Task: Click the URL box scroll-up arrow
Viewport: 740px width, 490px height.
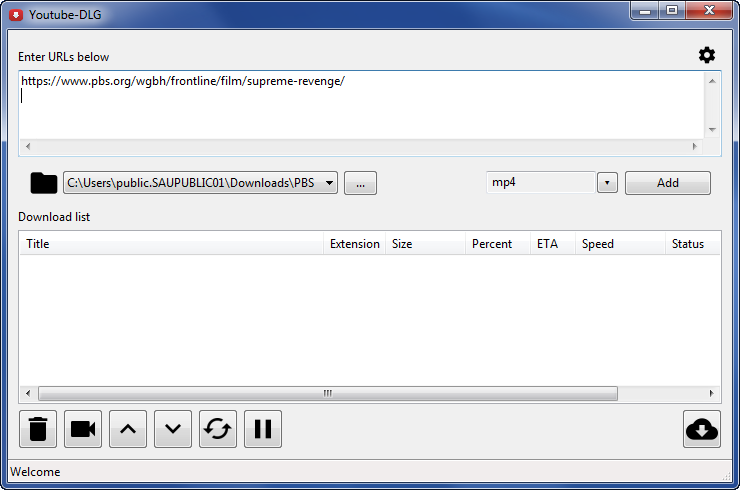Action: (712, 81)
